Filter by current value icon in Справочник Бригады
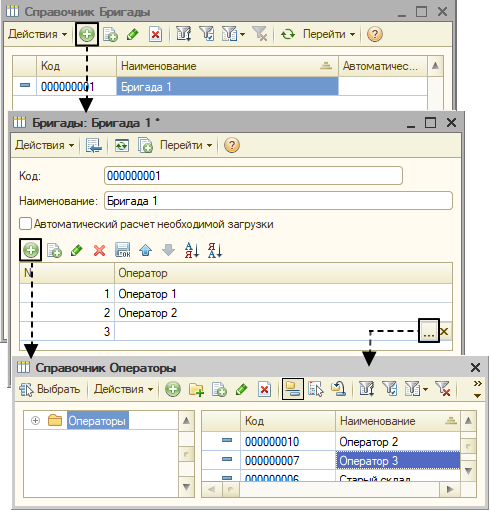 tap(207, 34)
